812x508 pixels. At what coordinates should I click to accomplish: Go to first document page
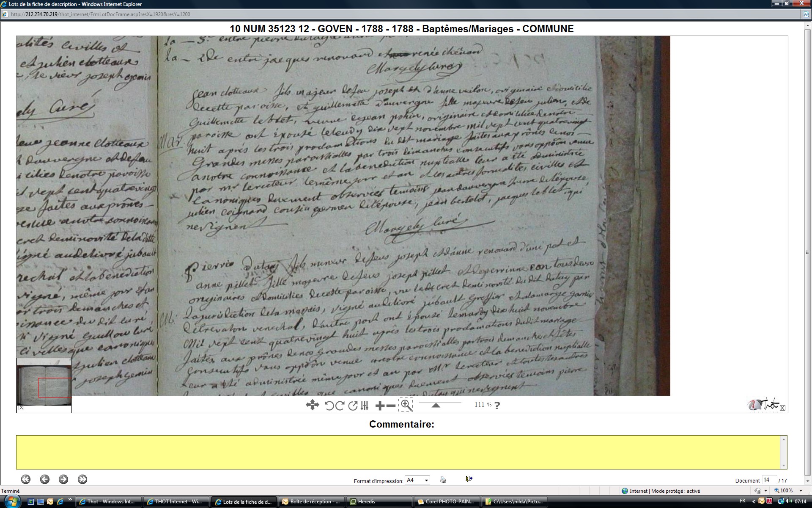click(x=26, y=479)
